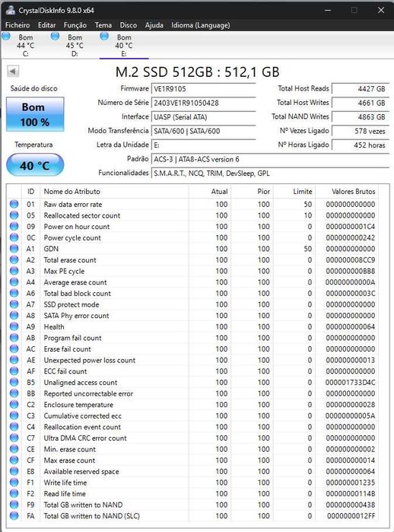Click the Total Host Reads value 4427 GB
This screenshot has width=394, height=532.
click(x=360, y=89)
